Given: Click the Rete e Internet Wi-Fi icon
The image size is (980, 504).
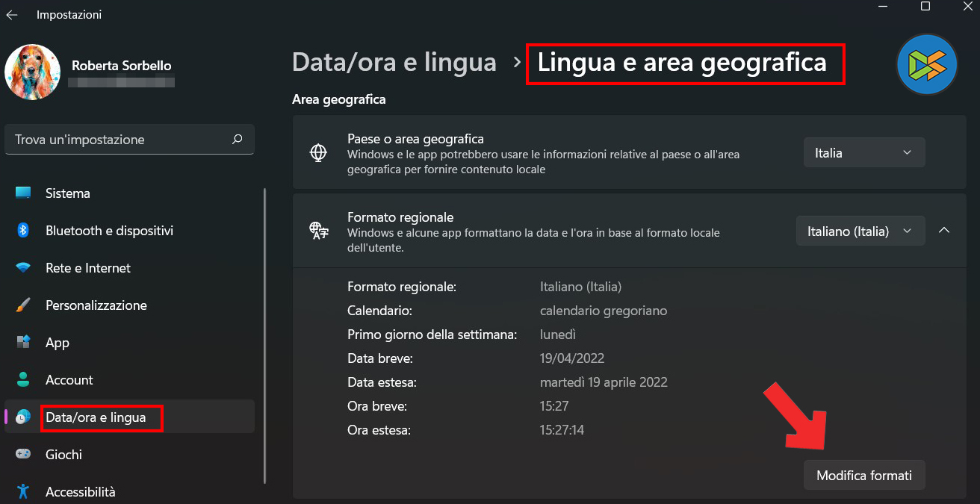Looking at the screenshot, I should click(x=23, y=268).
